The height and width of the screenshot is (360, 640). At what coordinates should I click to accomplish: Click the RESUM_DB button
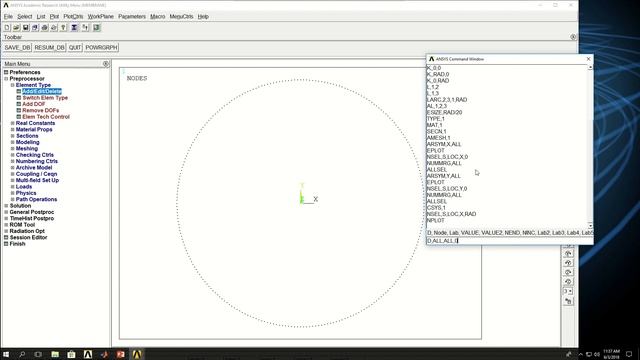coord(49,47)
